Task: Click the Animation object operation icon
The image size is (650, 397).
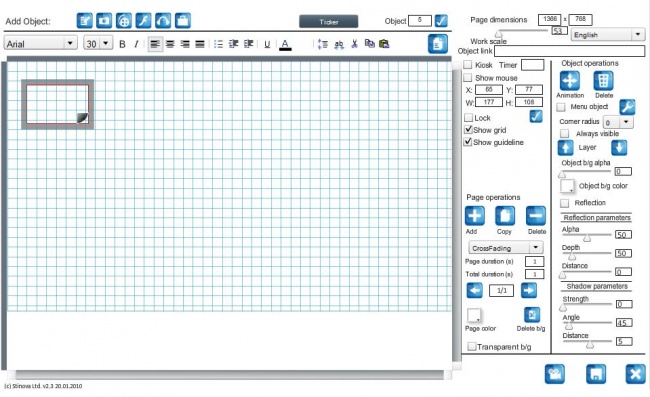Action: (x=570, y=81)
